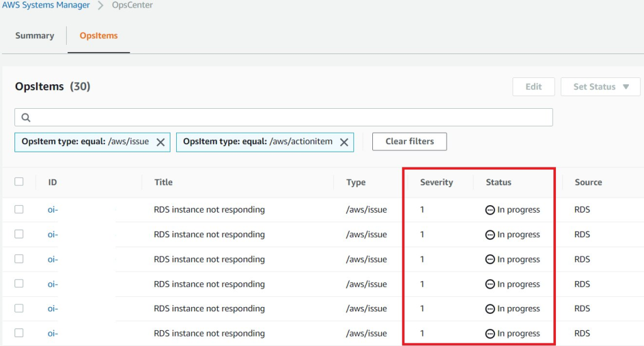Click the OpsCenter breadcrumb text
This screenshot has width=644, height=346.
point(132,5)
